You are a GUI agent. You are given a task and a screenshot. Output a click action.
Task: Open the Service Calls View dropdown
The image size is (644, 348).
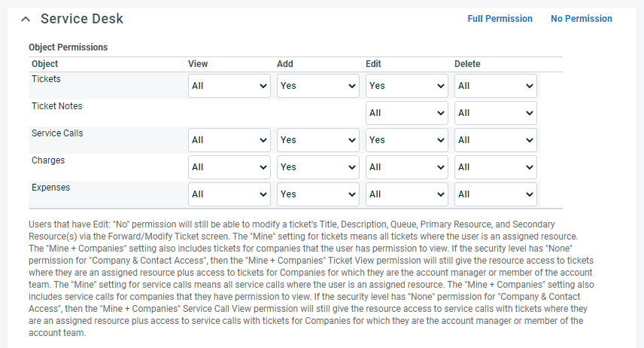(x=229, y=140)
